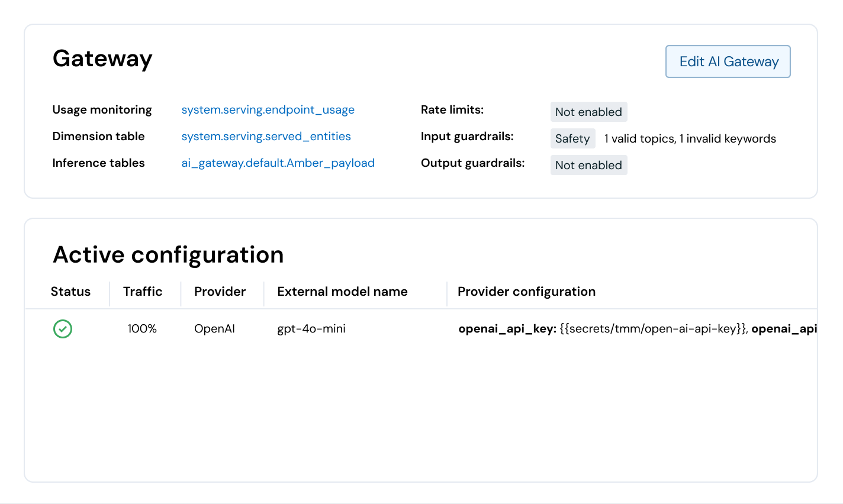Click the Gateway section heading
The height and width of the screenshot is (504, 843).
pyautogui.click(x=102, y=59)
